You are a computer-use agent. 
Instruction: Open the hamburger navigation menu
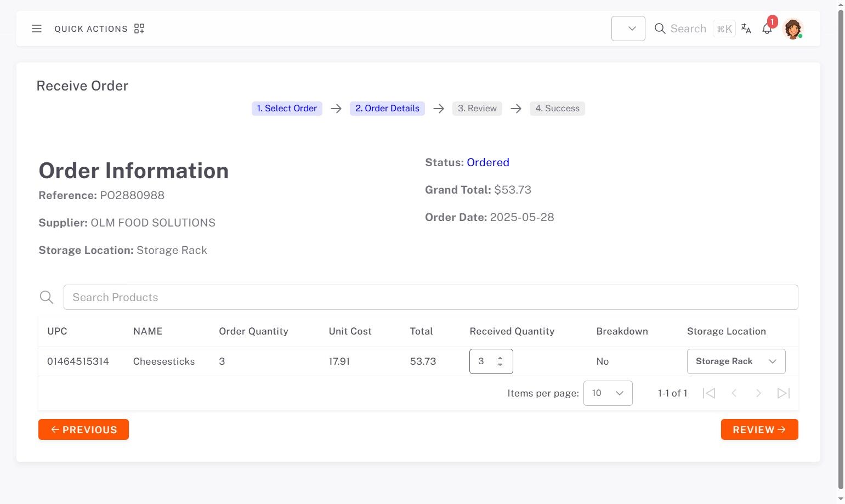tap(37, 29)
